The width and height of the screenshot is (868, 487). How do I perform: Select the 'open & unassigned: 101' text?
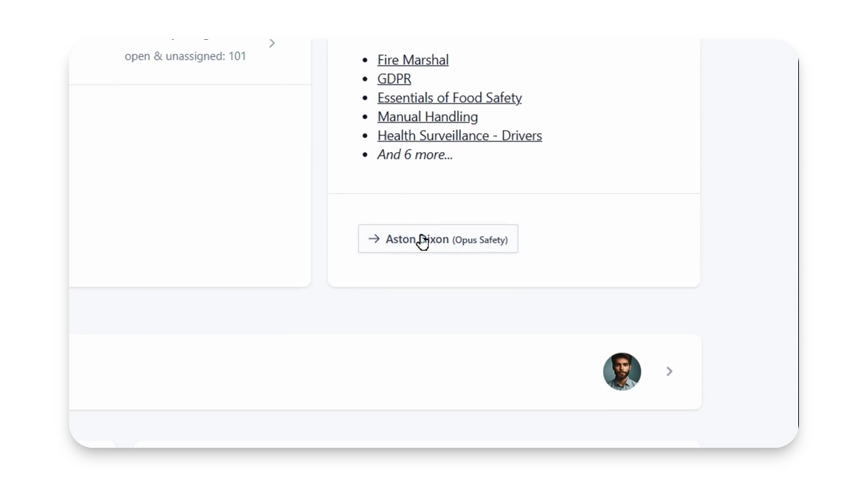185,56
